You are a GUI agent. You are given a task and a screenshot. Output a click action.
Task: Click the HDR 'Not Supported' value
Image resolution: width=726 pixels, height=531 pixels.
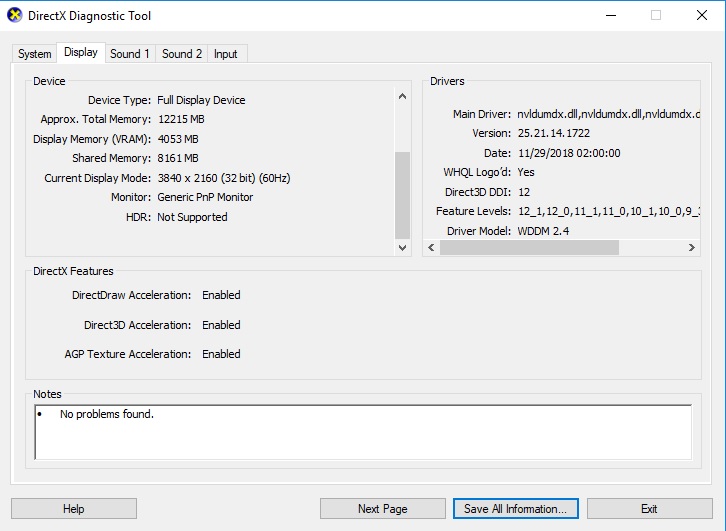[x=192, y=217]
